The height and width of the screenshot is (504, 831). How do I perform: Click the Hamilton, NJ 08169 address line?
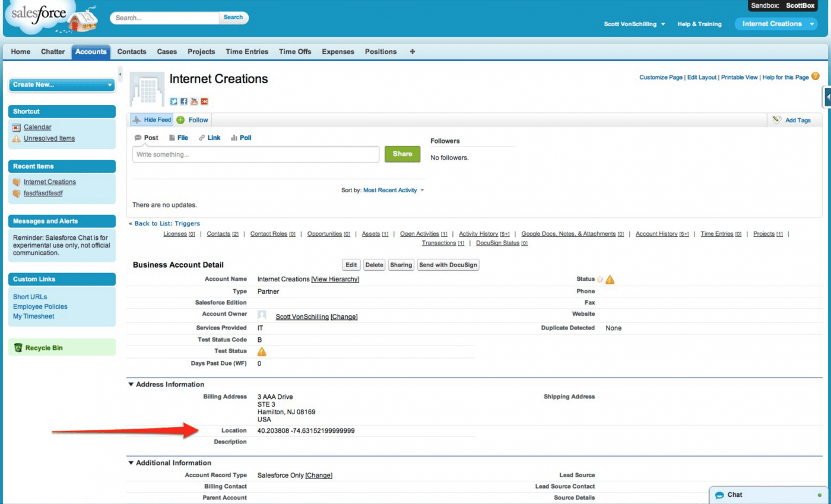coord(286,412)
